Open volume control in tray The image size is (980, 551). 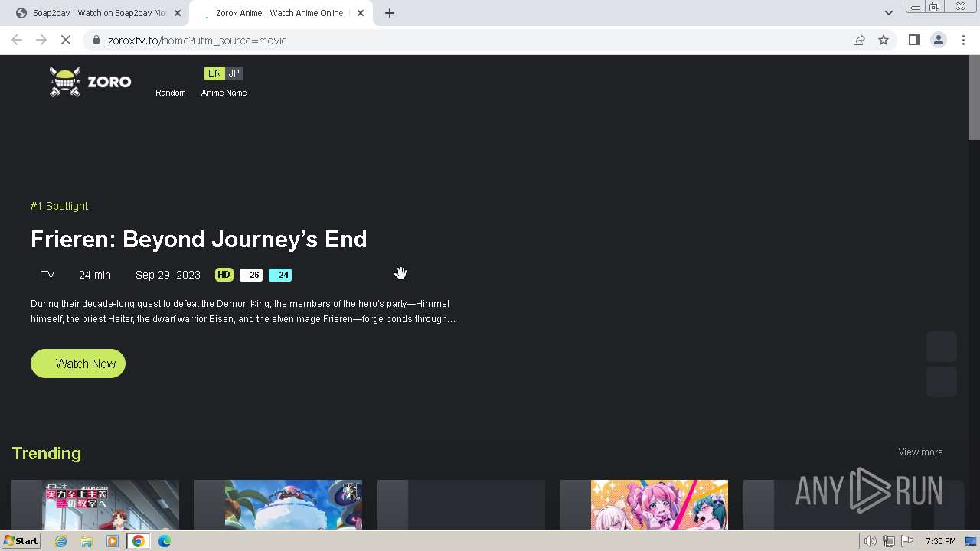[870, 541]
